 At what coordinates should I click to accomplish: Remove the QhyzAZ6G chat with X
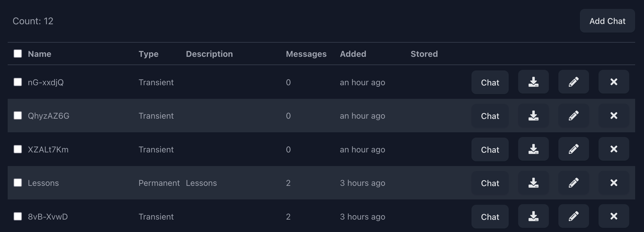pyautogui.click(x=614, y=115)
